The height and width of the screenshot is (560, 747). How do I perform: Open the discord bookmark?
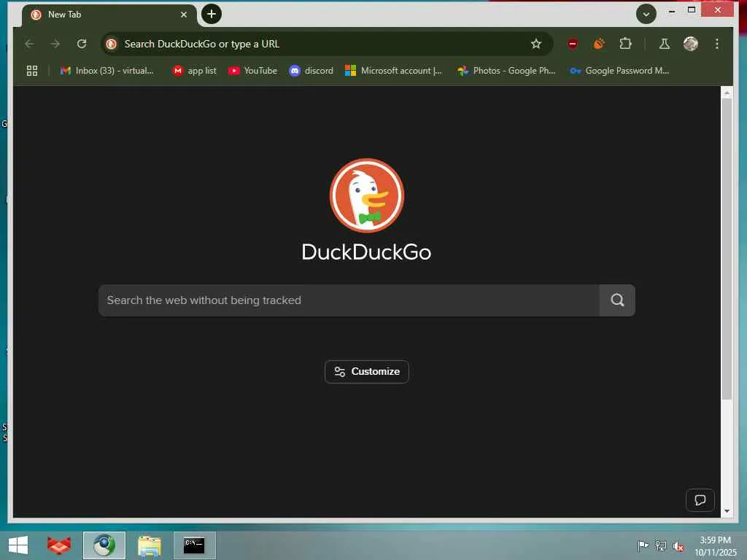[311, 71]
